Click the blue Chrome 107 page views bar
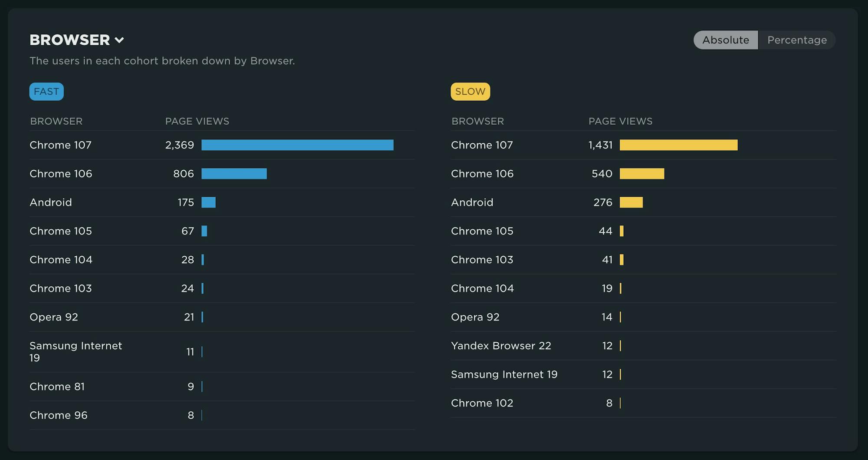This screenshot has width=868, height=460. (297, 145)
